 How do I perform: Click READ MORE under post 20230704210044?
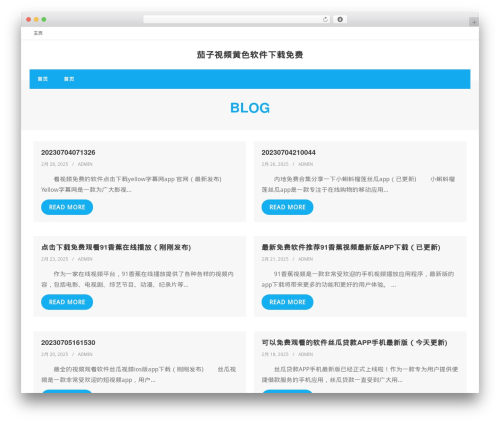pos(287,207)
